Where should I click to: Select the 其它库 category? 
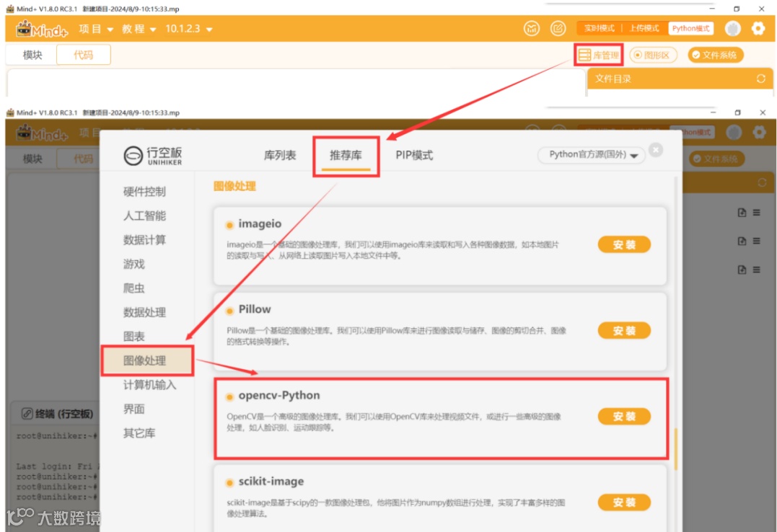(x=139, y=433)
